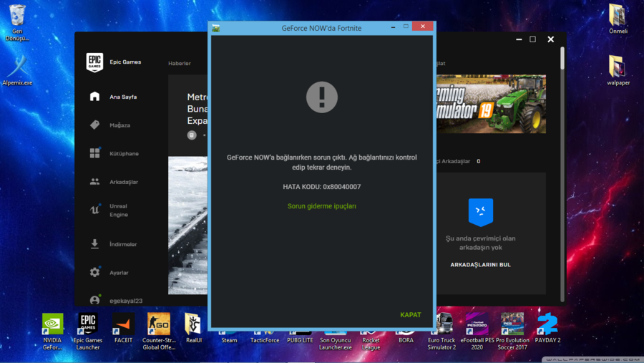Select Alpemix.exe desktop icon
The height and width of the screenshot is (363, 644).
point(17,70)
